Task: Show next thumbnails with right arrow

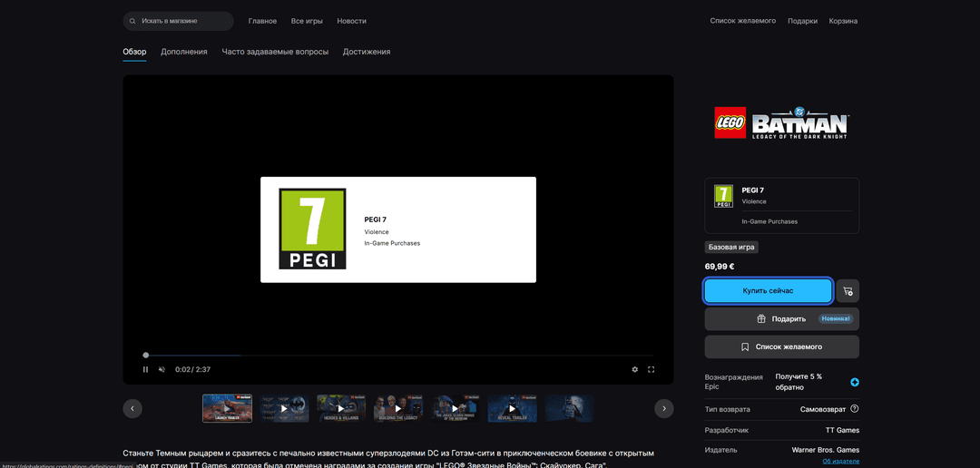Action: pos(663,409)
